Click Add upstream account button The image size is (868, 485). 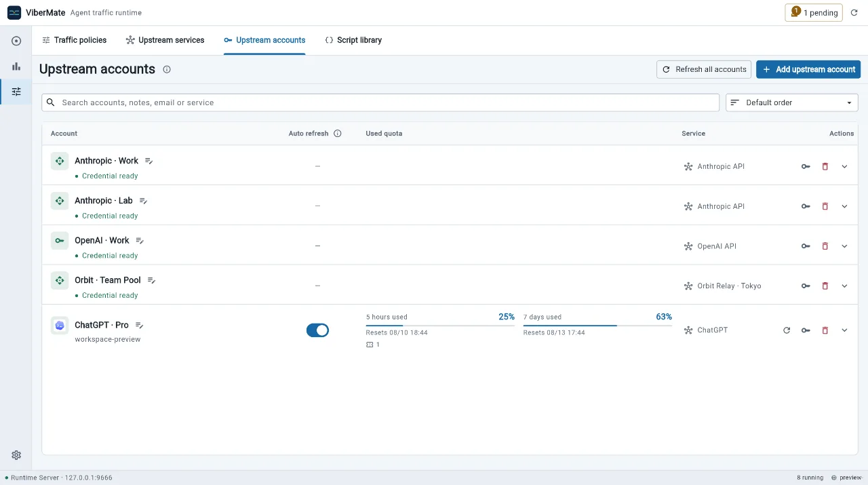point(808,69)
